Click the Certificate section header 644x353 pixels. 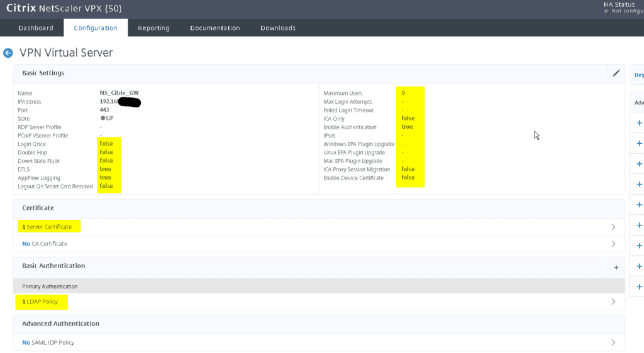tap(319, 209)
